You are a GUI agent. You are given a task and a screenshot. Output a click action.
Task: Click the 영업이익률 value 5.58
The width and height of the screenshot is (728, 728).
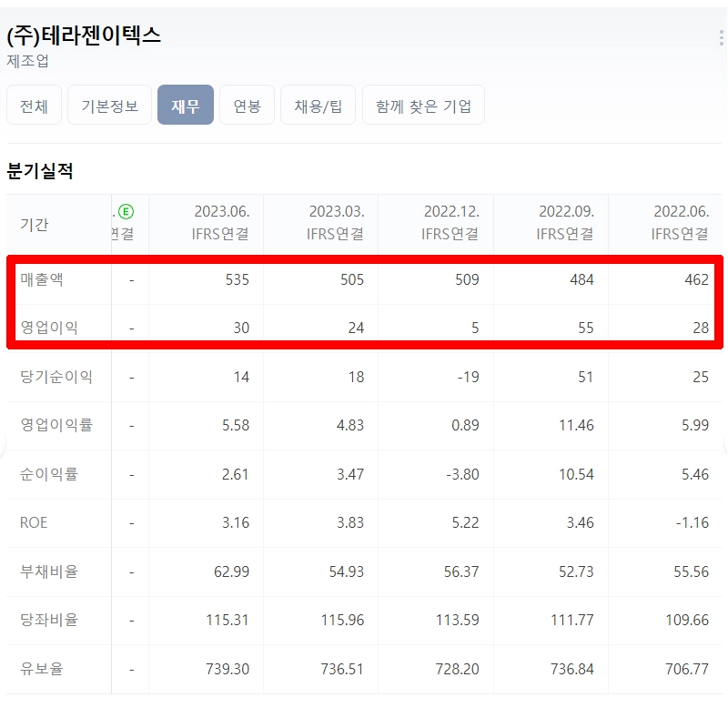(x=236, y=425)
